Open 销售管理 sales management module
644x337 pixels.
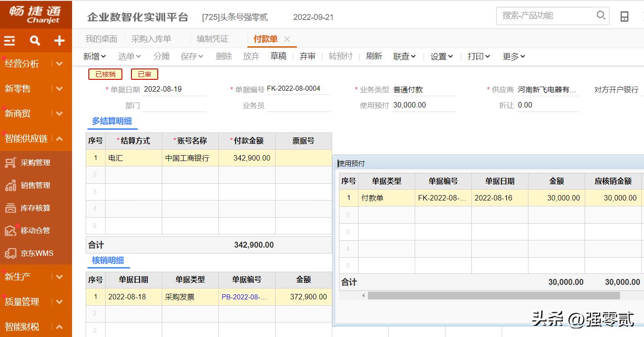(35, 186)
